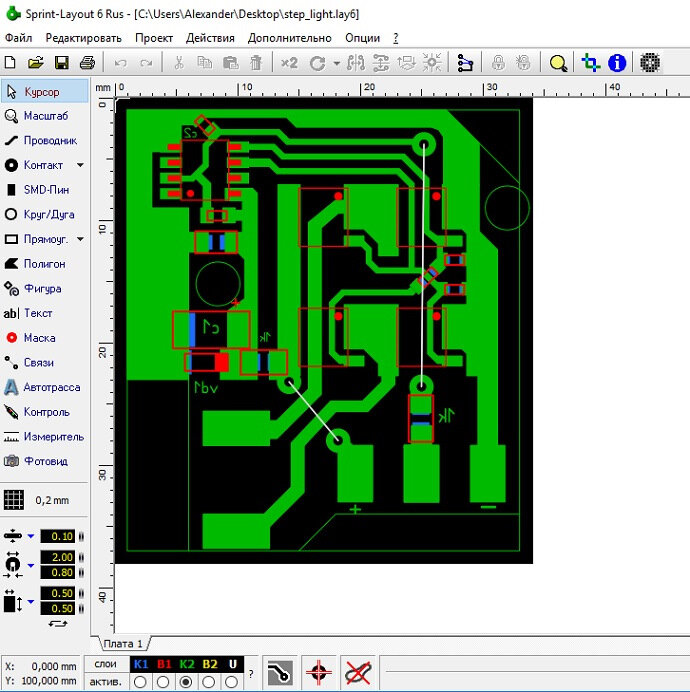Select the Автотрасса autoroute tool
This screenshot has width=690, height=692.
pyautogui.click(x=45, y=387)
